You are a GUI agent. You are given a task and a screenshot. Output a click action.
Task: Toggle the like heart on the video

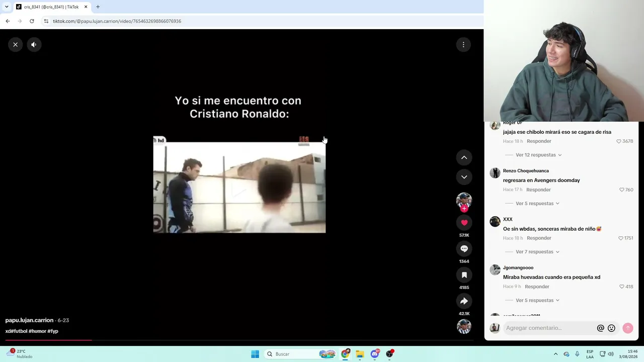[464, 223]
